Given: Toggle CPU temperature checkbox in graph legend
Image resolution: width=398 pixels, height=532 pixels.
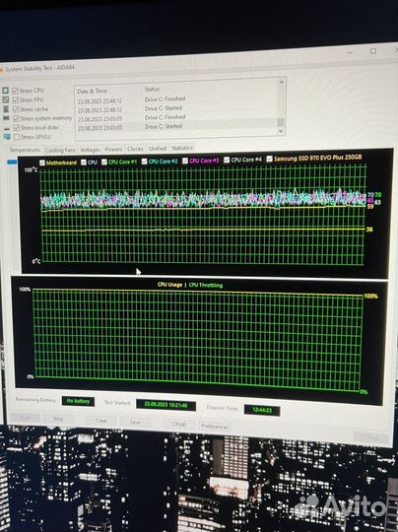Looking at the screenshot, I should (x=84, y=163).
